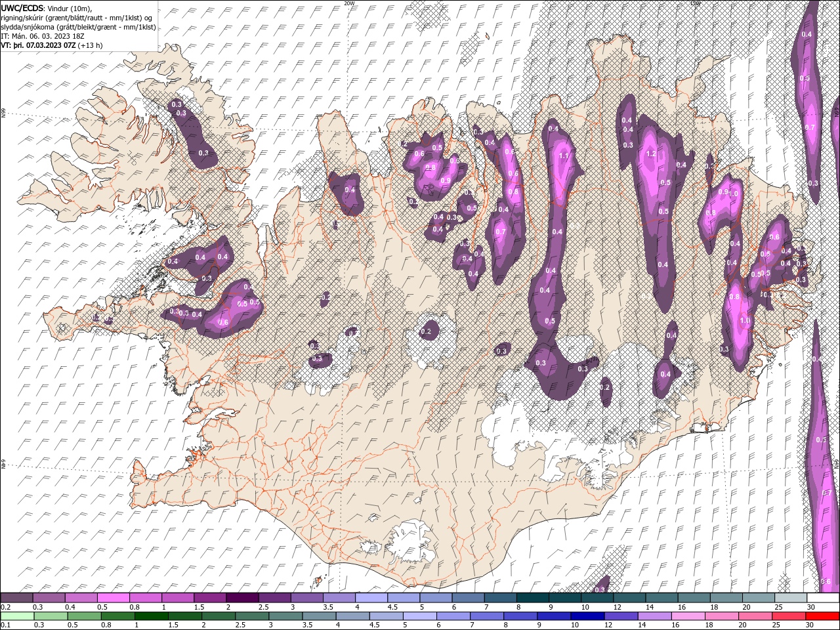
Task: Select the deep blue swatch above lower label 10
Action: tap(588, 616)
